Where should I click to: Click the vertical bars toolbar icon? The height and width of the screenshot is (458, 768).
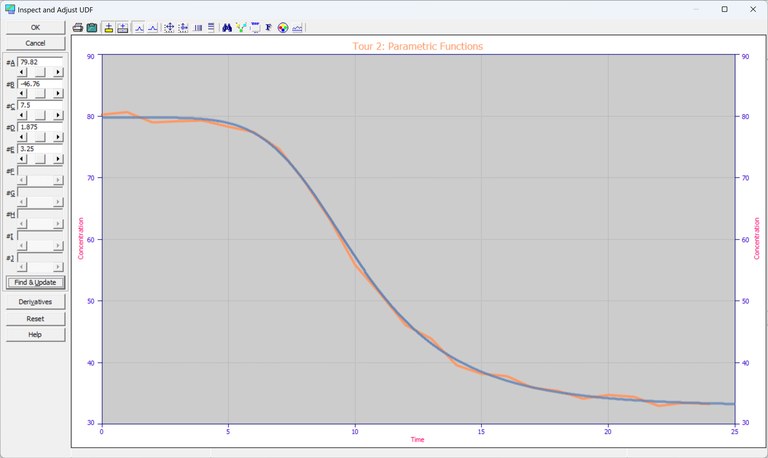click(198, 28)
